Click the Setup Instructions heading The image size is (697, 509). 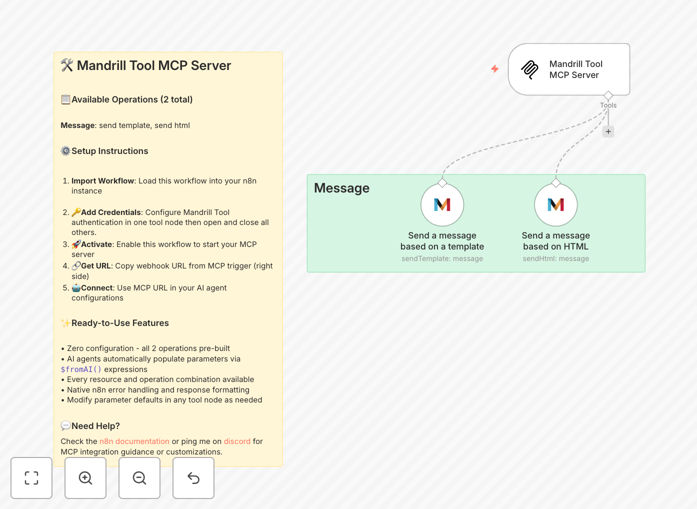point(104,151)
